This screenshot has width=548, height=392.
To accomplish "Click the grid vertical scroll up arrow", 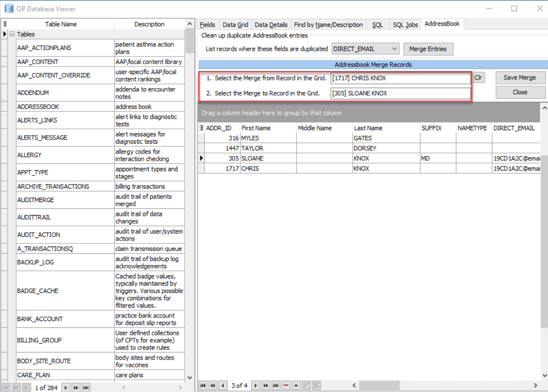I will click(544, 108).
